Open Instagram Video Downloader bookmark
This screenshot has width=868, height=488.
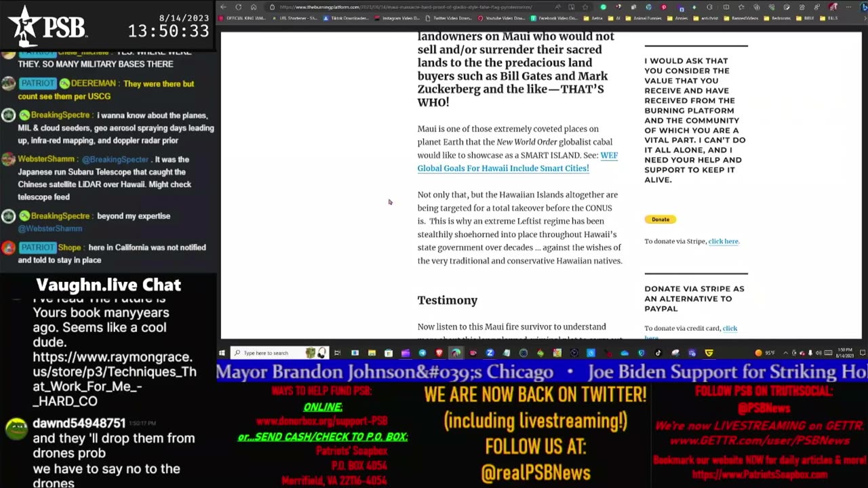397,18
